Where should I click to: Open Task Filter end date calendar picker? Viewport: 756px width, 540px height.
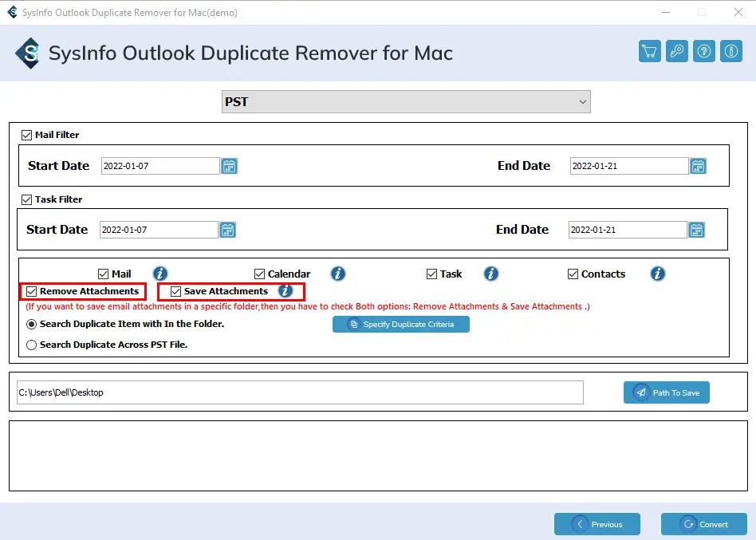pyautogui.click(x=696, y=230)
